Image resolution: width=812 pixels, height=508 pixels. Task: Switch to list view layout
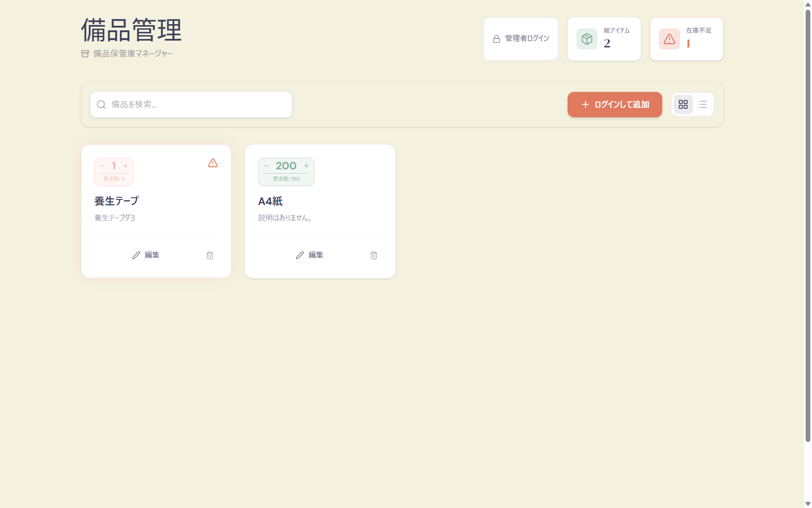point(702,105)
